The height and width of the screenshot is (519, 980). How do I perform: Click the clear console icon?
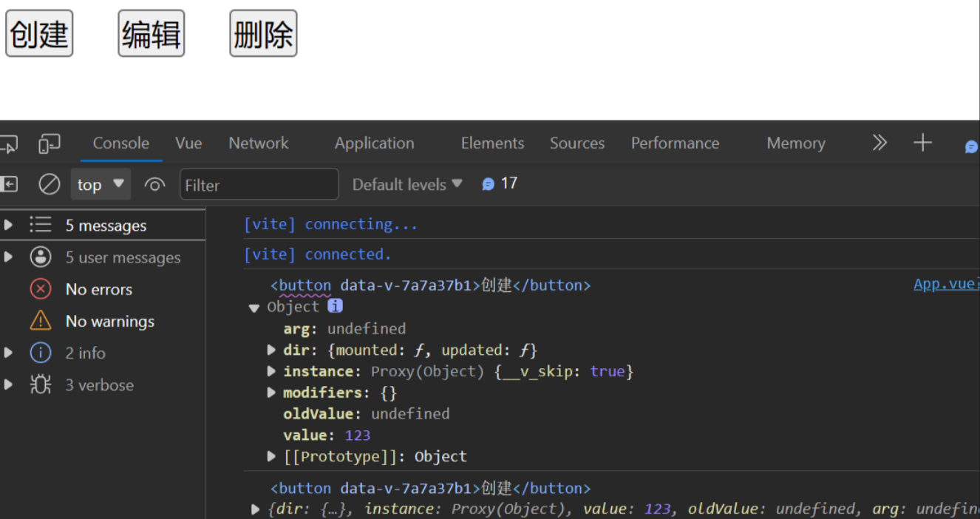tap(49, 184)
